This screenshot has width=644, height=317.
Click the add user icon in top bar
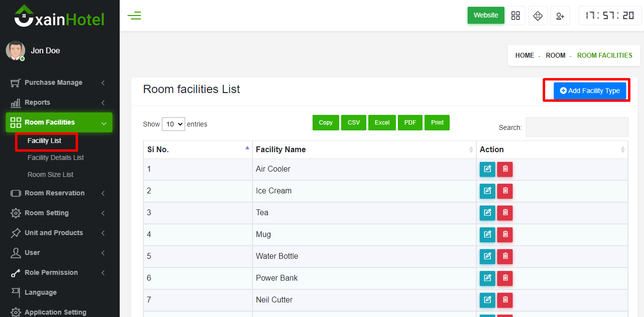(x=560, y=16)
